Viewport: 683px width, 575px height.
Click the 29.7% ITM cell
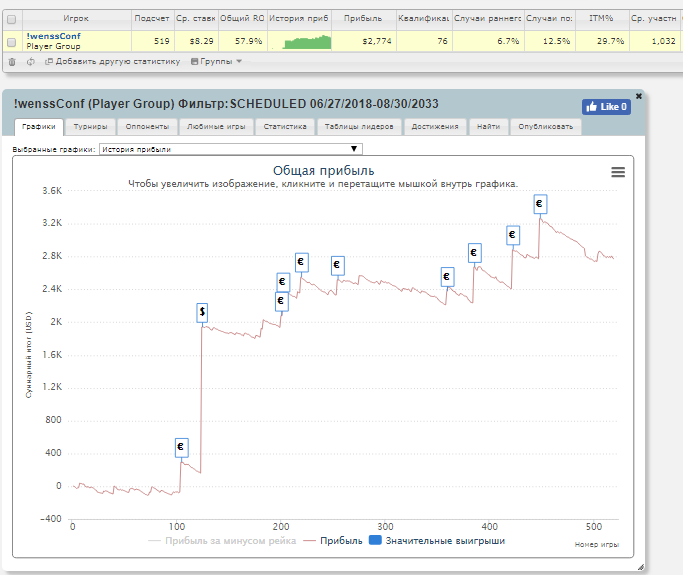point(602,41)
